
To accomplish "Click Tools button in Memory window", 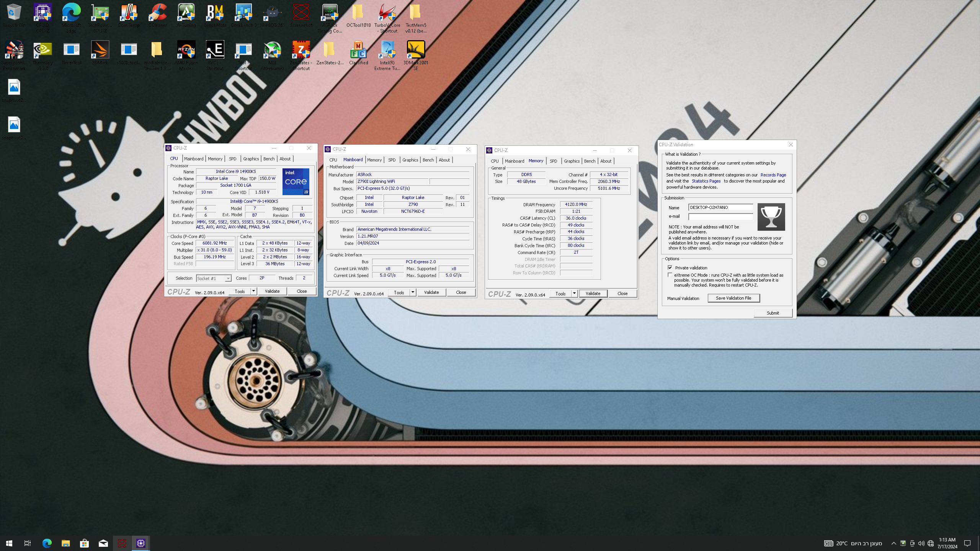I will (x=560, y=293).
